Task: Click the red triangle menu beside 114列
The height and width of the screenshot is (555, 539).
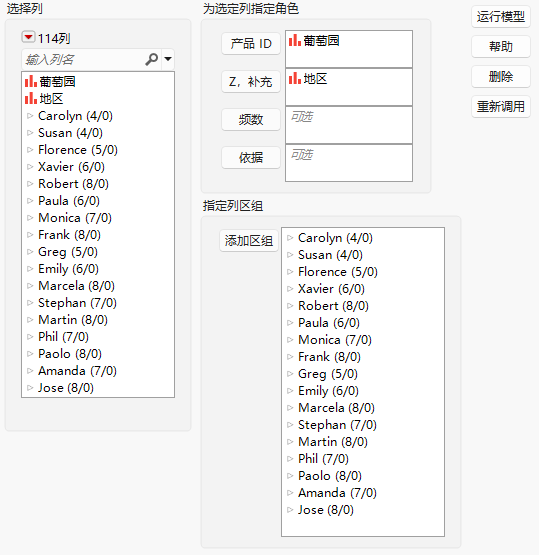Action: 28,37
